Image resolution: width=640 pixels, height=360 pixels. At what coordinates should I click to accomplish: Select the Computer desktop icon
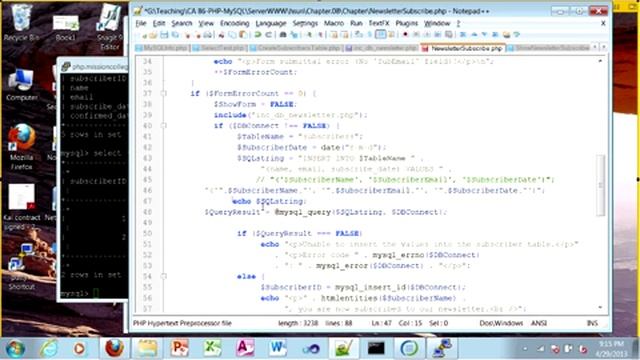tap(21, 85)
